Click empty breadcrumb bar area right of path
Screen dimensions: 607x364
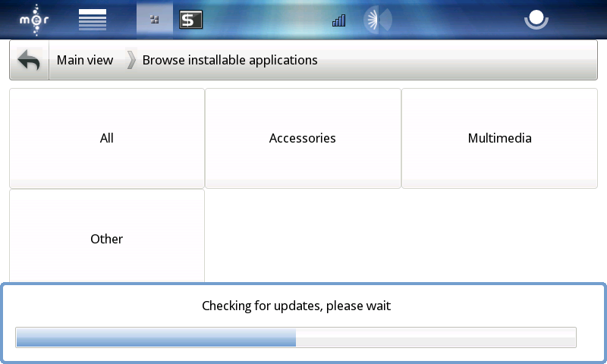[455, 60]
